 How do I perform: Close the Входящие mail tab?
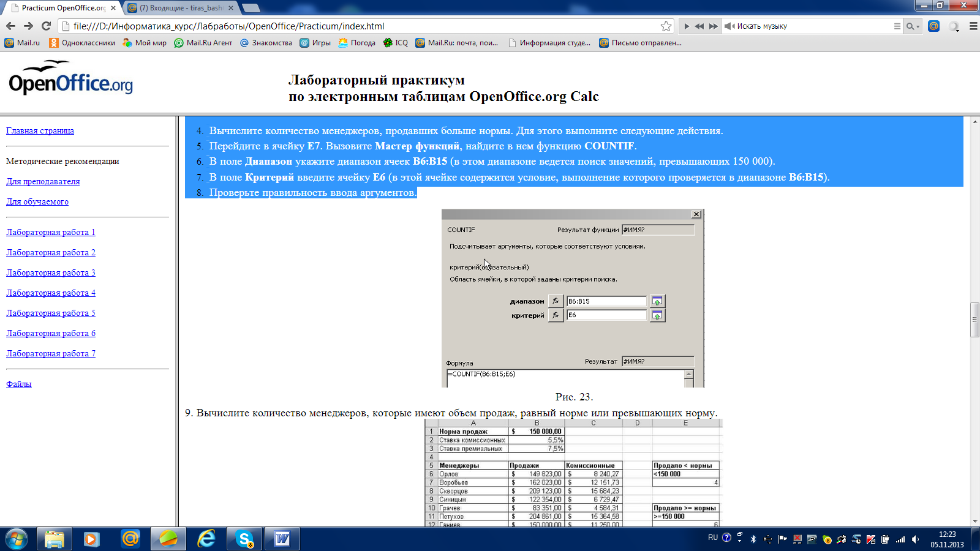[x=231, y=8]
